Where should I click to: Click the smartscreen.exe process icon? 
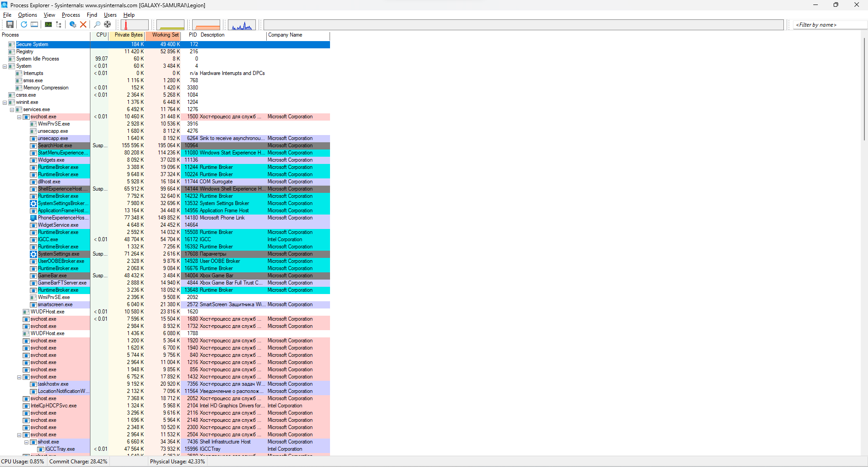click(33, 304)
